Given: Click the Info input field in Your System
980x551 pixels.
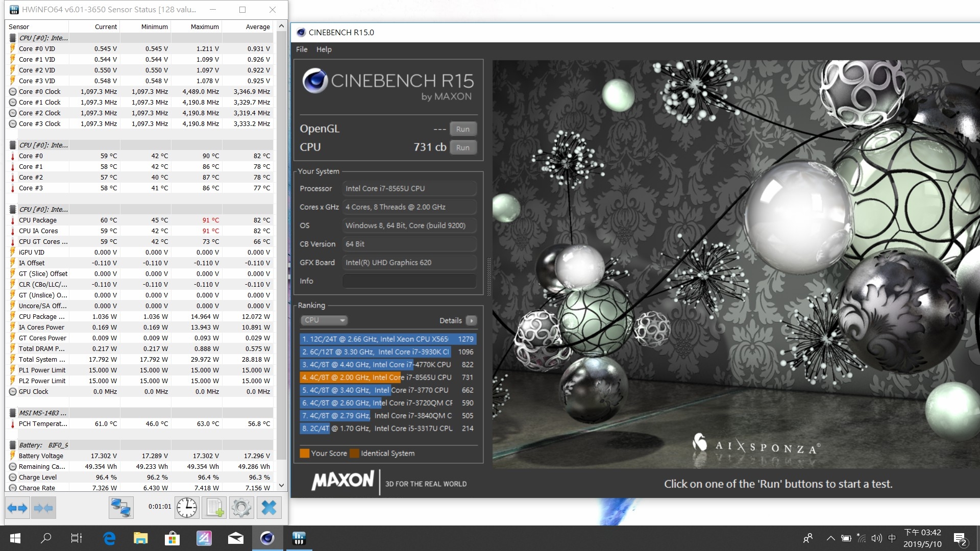Looking at the screenshot, I should 409,281.
